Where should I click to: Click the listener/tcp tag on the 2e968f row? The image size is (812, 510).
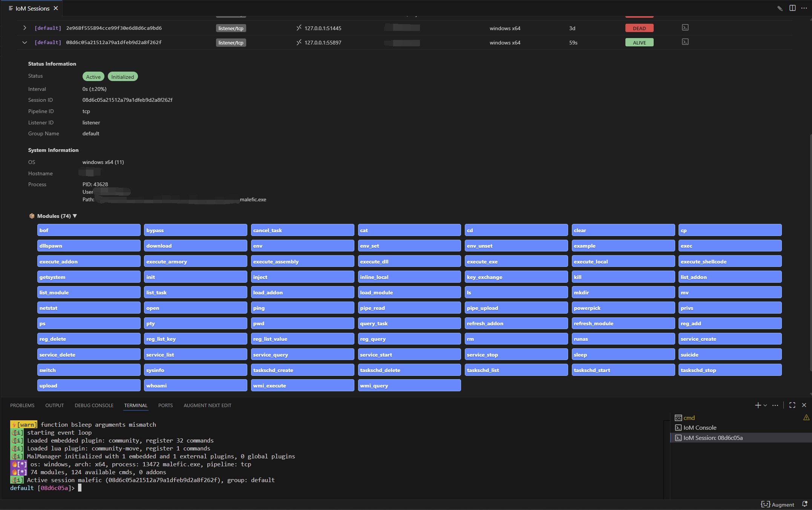pyautogui.click(x=231, y=28)
